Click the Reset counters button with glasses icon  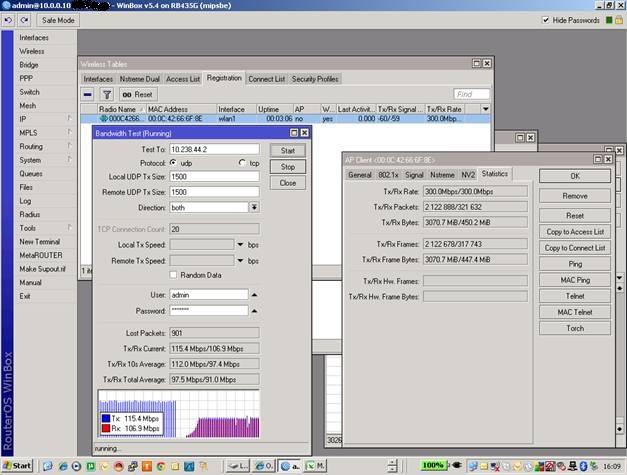pyautogui.click(x=137, y=94)
